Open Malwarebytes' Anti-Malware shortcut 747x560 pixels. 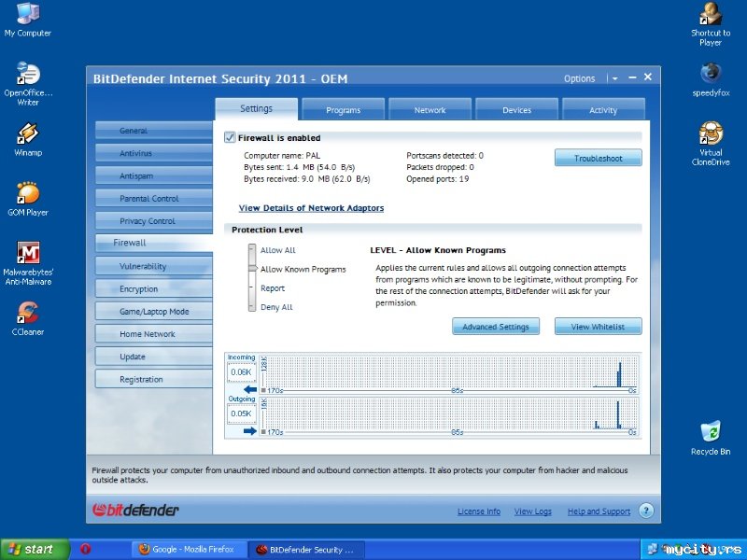coord(28,263)
